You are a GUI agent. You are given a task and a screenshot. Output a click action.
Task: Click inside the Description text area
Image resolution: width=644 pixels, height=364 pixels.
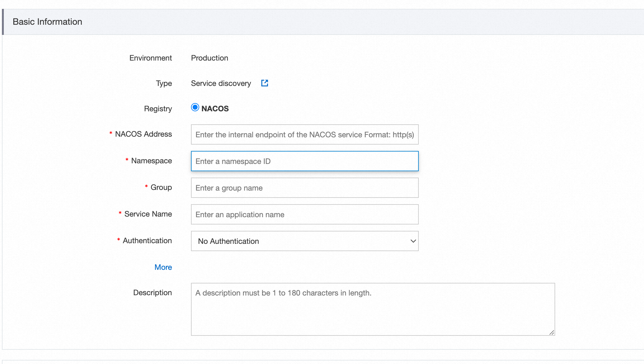[373, 309]
